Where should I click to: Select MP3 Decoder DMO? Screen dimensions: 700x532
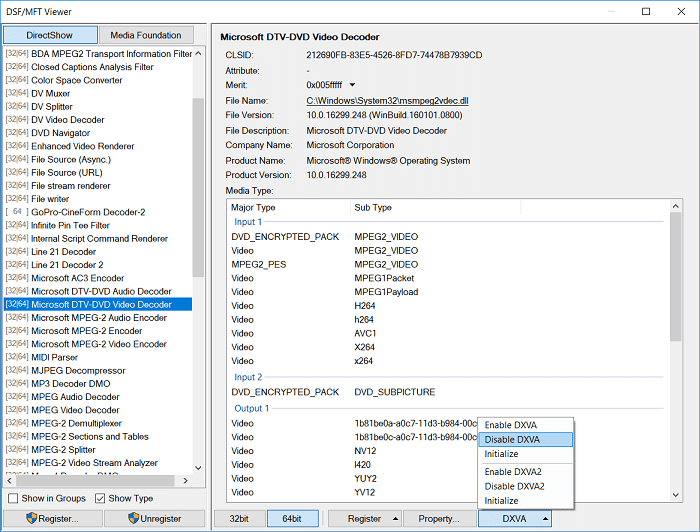coord(98,383)
